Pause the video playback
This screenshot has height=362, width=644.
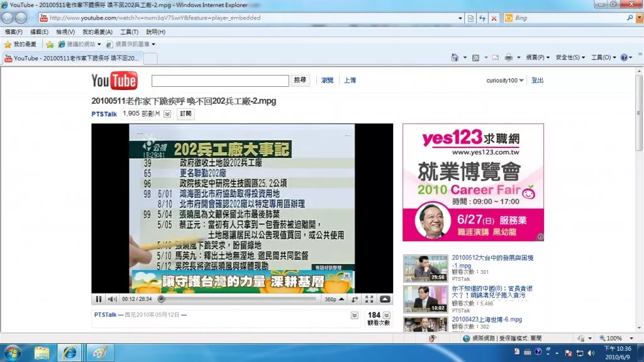click(x=99, y=299)
